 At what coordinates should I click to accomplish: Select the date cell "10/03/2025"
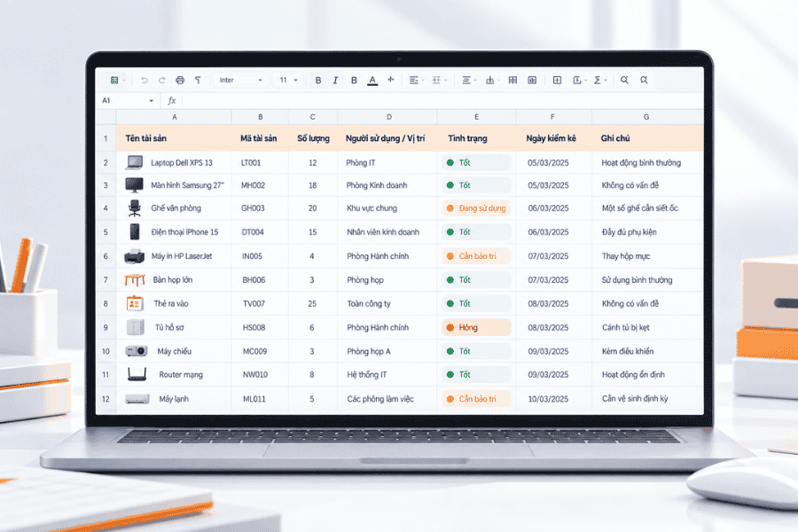tap(554, 399)
